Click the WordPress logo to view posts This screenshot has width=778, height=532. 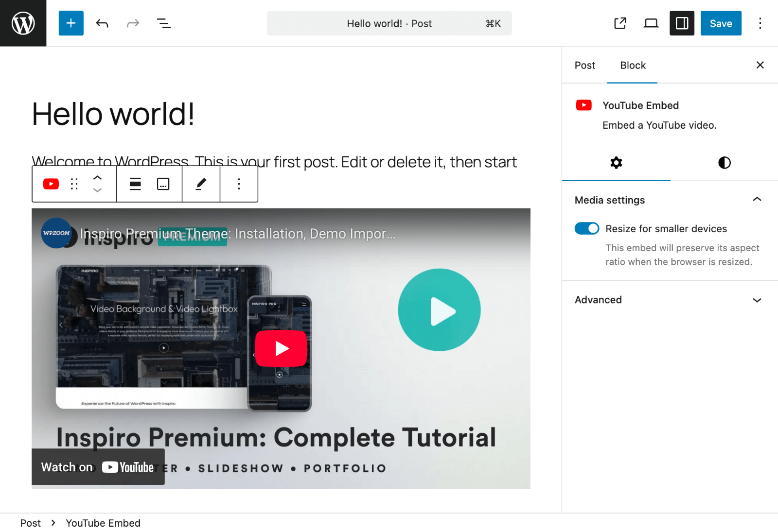pos(23,23)
